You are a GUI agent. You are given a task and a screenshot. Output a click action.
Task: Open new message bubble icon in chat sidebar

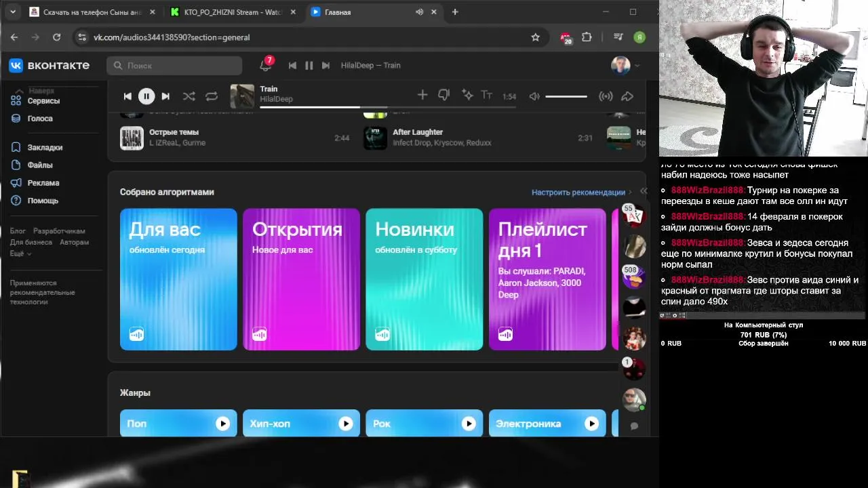[x=634, y=426]
